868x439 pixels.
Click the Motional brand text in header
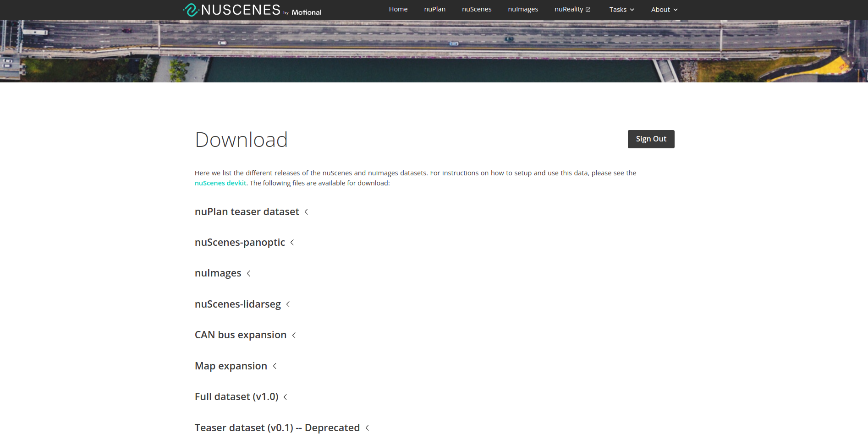(x=306, y=12)
